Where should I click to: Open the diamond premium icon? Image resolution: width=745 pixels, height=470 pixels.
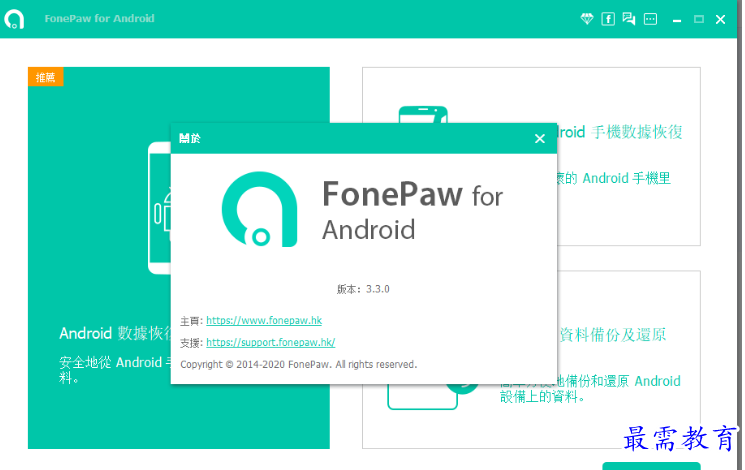click(587, 19)
